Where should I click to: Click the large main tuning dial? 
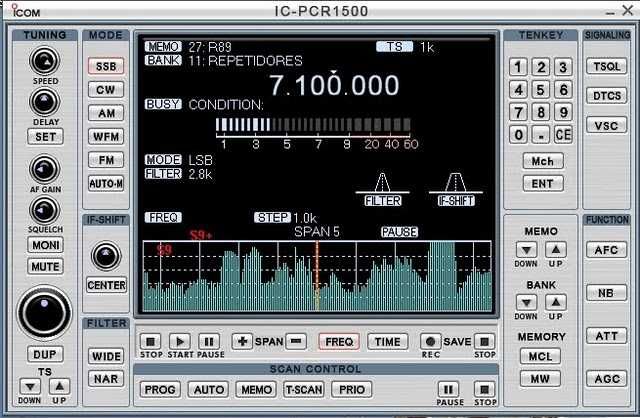(44, 314)
